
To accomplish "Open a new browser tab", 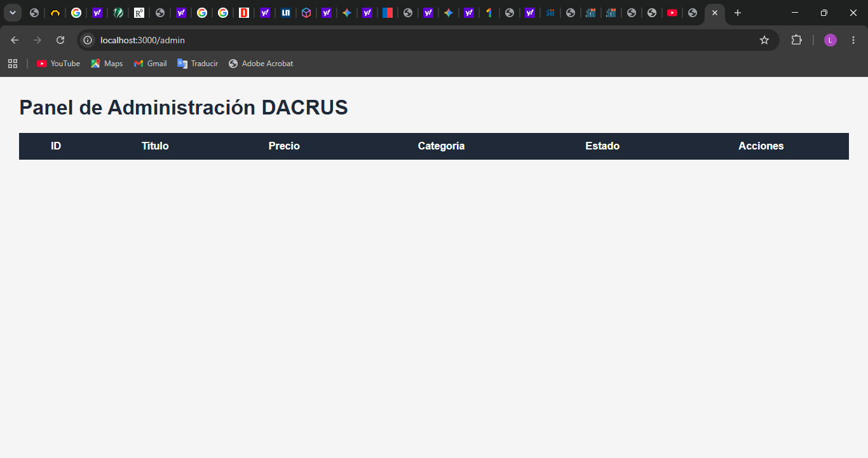I will pos(738,13).
